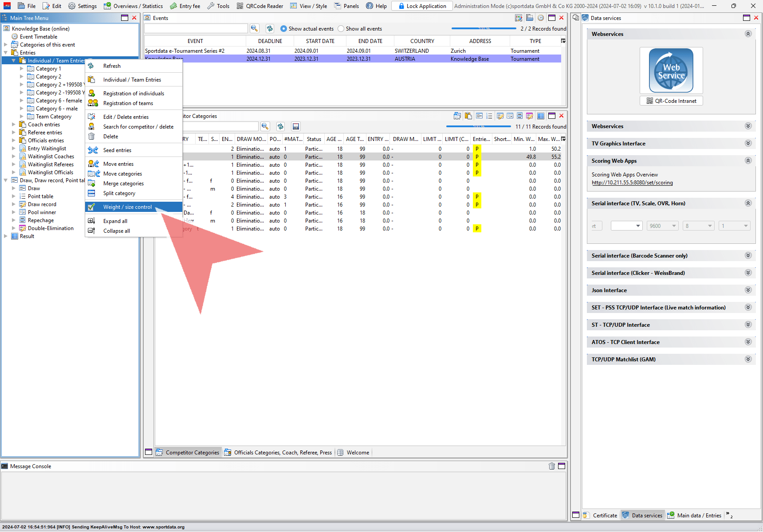Select the 'Show all events' radio button
This screenshot has width=763, height=532.
click(341, 29)
